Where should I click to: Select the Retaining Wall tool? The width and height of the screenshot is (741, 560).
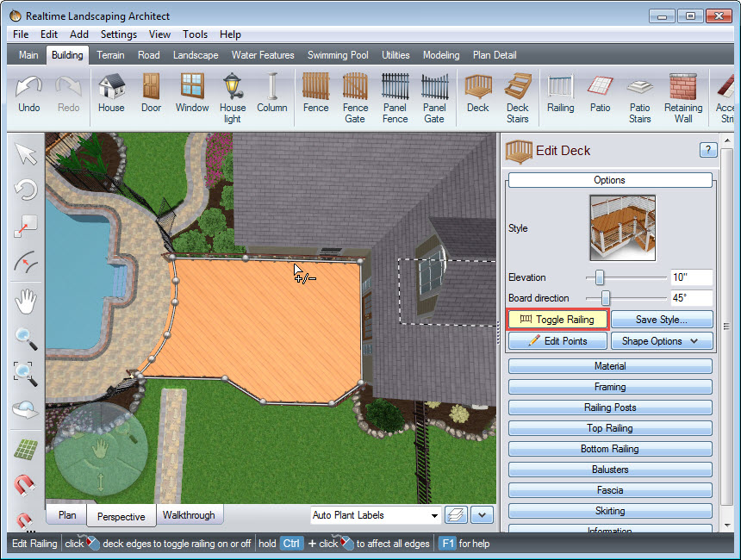(x=683, y=99)
